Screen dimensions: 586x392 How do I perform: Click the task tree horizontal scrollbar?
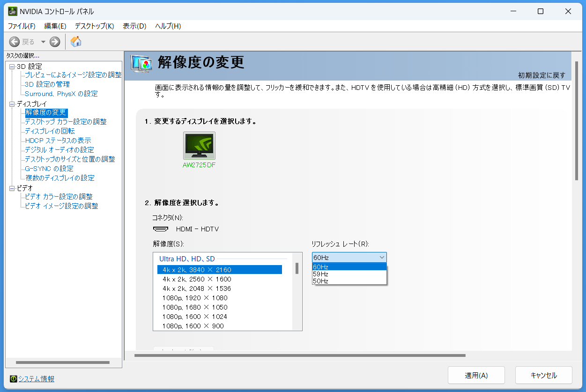[63, 362]
